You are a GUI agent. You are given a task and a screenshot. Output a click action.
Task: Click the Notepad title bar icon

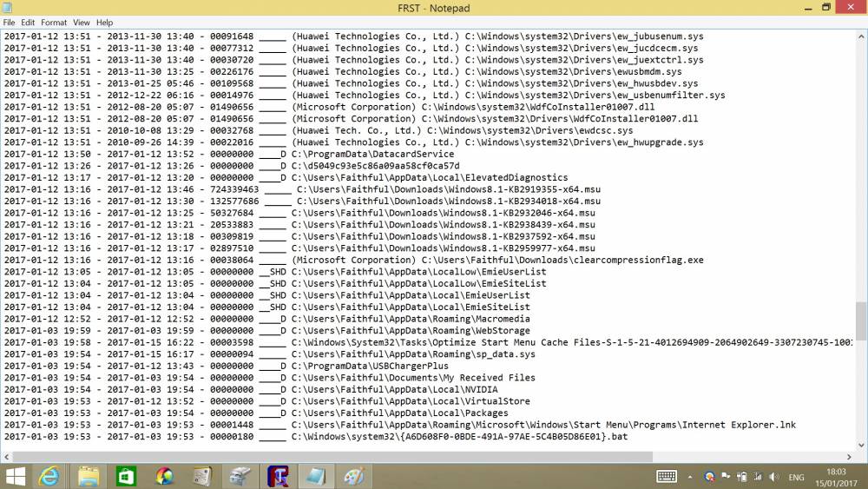[7, 7]
